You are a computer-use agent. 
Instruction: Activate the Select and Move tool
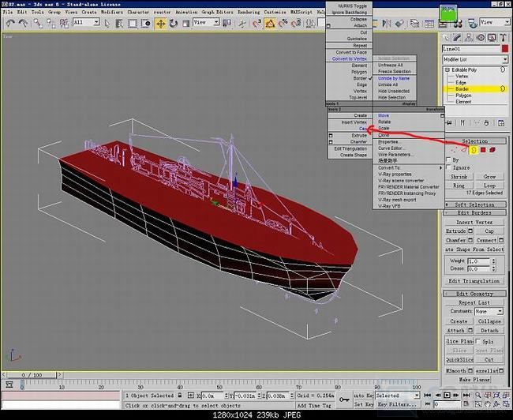161,23
